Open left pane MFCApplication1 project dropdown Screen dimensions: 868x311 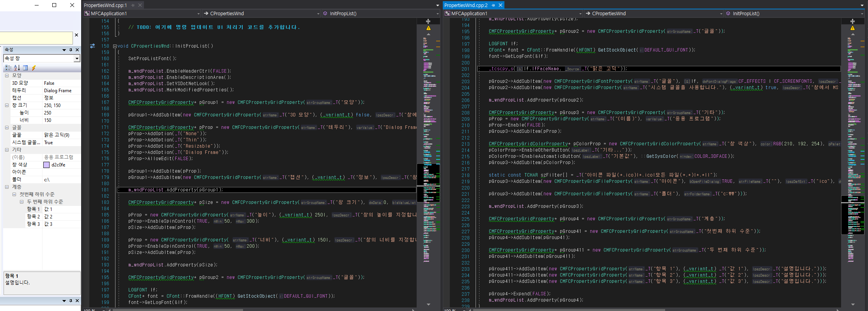[199, 14]
